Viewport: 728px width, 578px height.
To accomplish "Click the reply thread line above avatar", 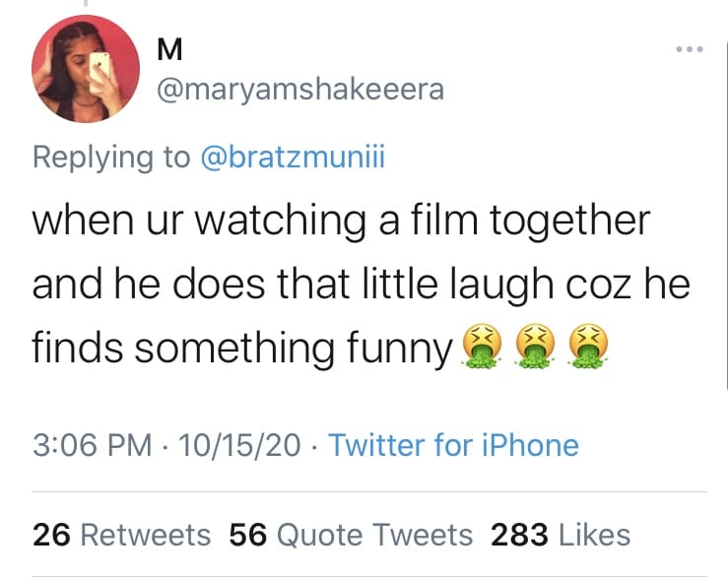I will (x=86, y=3).
